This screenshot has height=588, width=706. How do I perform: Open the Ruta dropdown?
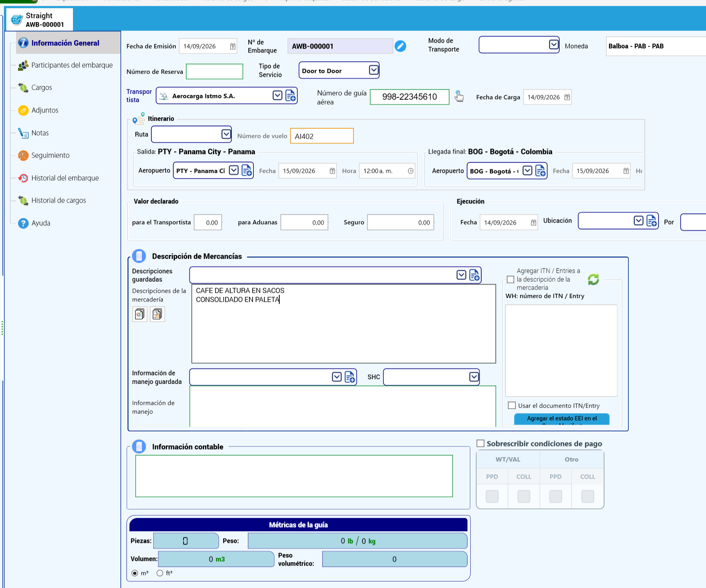tap(226, 134)
